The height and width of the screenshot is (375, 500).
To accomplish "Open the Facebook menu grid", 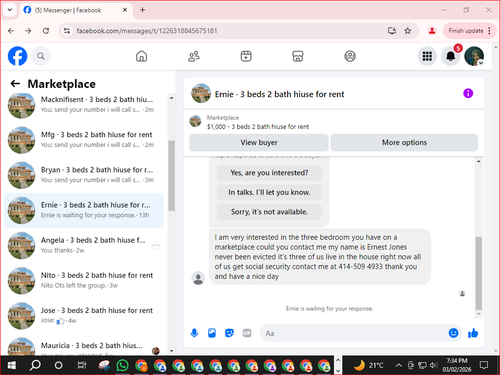I will [427, 56].
